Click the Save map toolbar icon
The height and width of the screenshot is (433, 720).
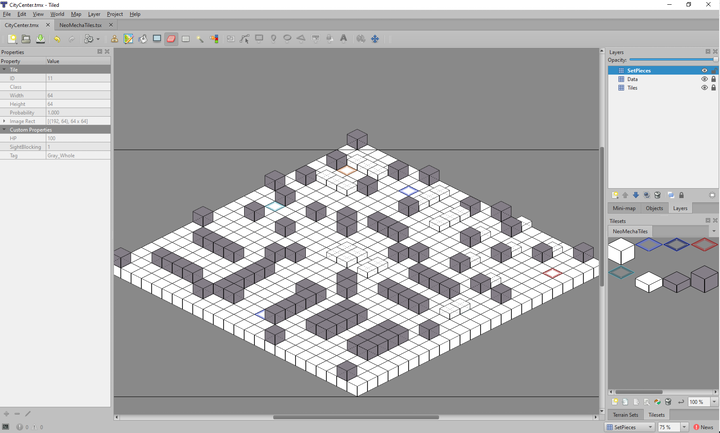coord(40,39)
